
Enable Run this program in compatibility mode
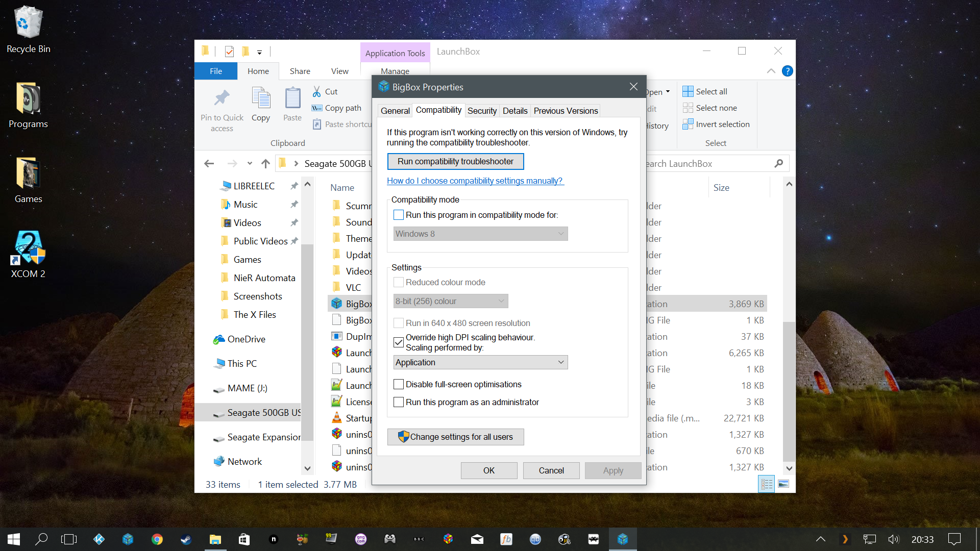click(399, 215)
